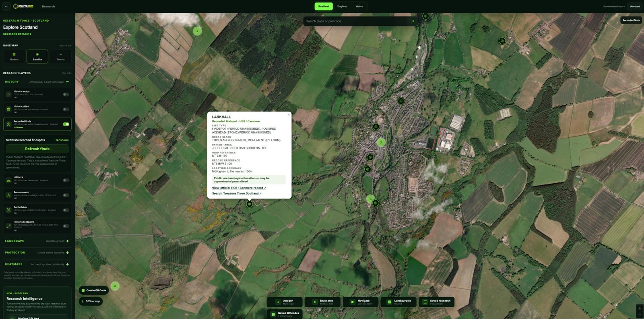Click the Create QR Code button
Screen dimensions: 644x319
tap(94, 290)
